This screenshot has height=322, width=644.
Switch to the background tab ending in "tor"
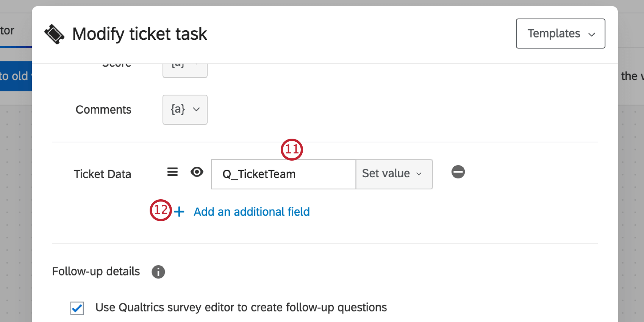[8, 31]
